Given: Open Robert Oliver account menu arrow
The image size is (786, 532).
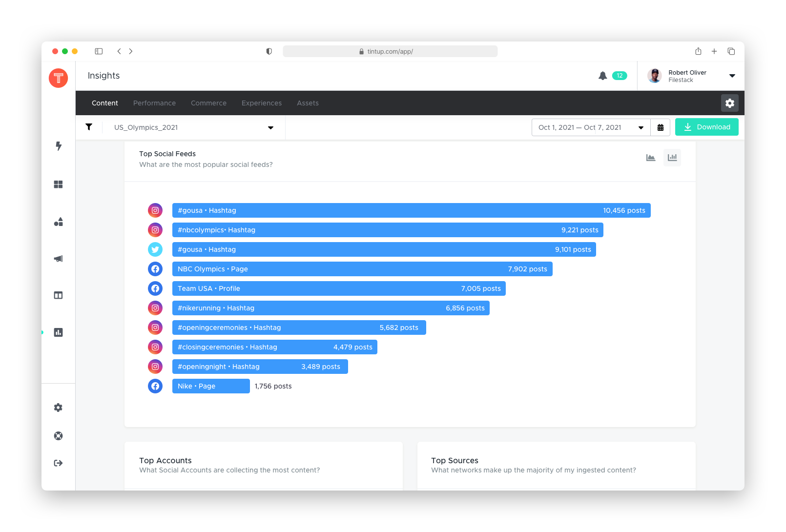Looking at the screenshot, I should coord(732,76).
